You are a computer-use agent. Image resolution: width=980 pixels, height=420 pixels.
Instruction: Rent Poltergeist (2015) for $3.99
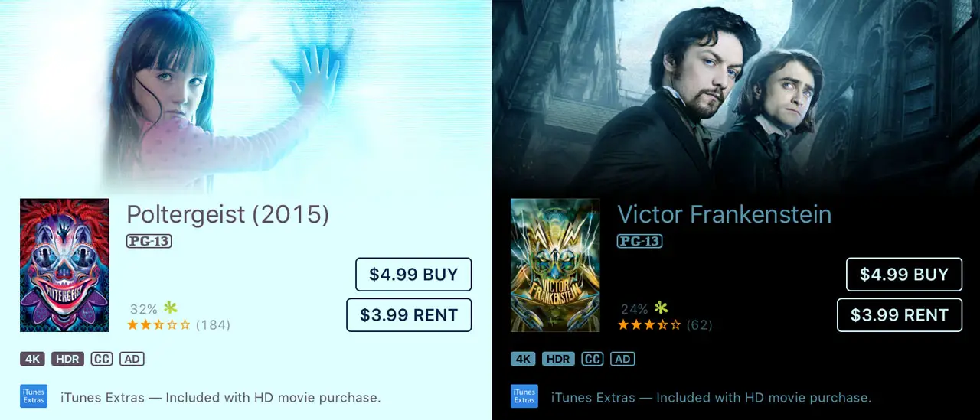pyautogui.click(x=409, y=315)
